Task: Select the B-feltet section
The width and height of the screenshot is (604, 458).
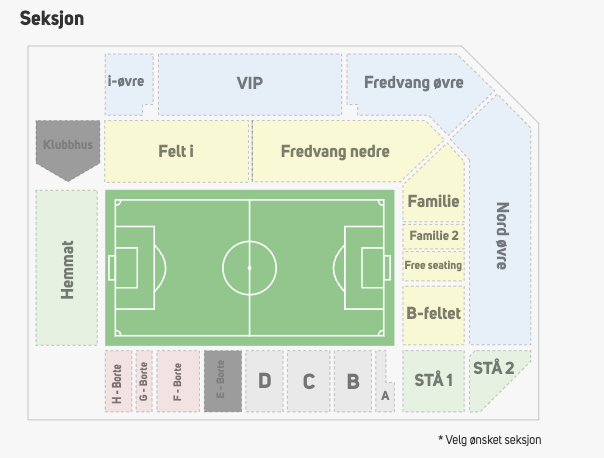Action: (x=433, y=313)
